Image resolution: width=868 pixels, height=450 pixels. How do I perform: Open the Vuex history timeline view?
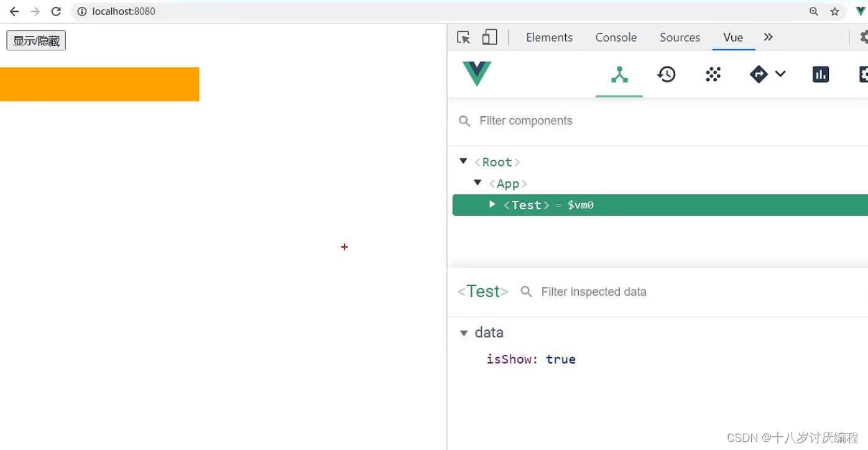667,75
